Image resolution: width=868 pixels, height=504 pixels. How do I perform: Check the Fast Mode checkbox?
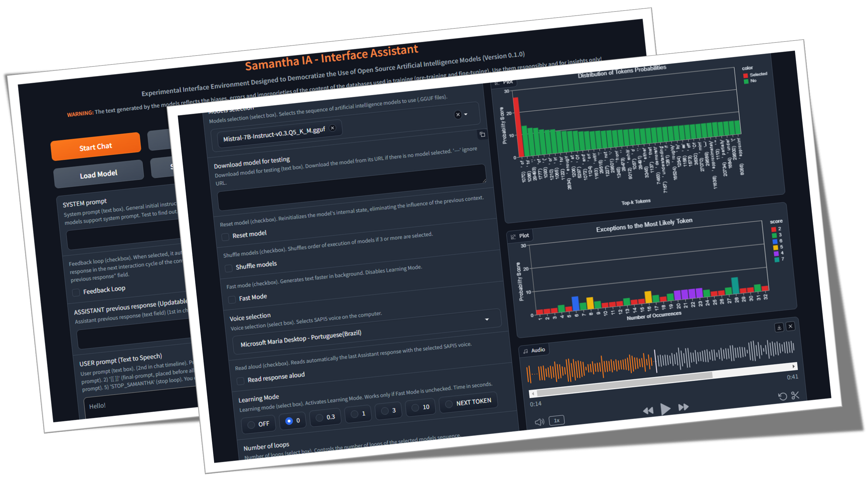tap(232, 299)
